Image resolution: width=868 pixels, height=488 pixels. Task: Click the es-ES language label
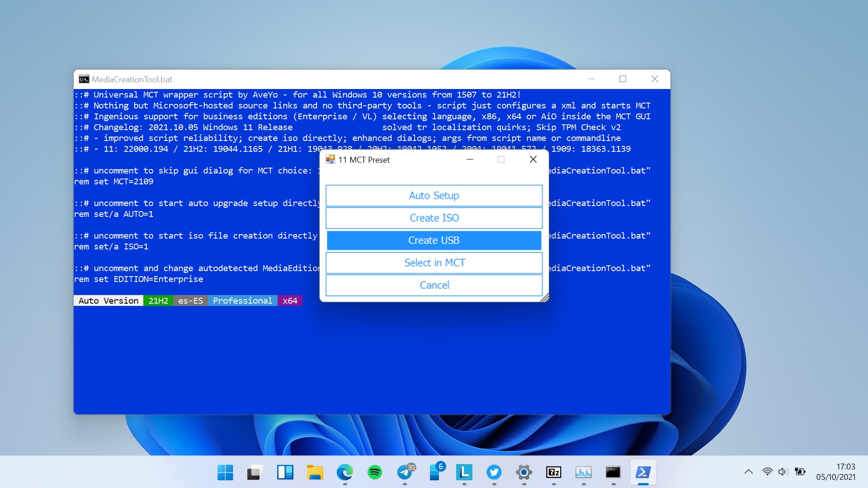tap(190, 301)
